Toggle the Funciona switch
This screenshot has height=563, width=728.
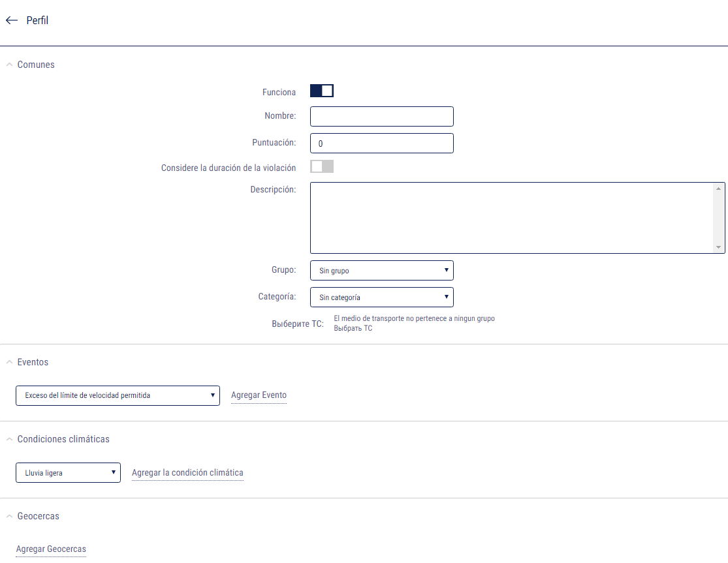pyautogui.click(x=322, y=91)
